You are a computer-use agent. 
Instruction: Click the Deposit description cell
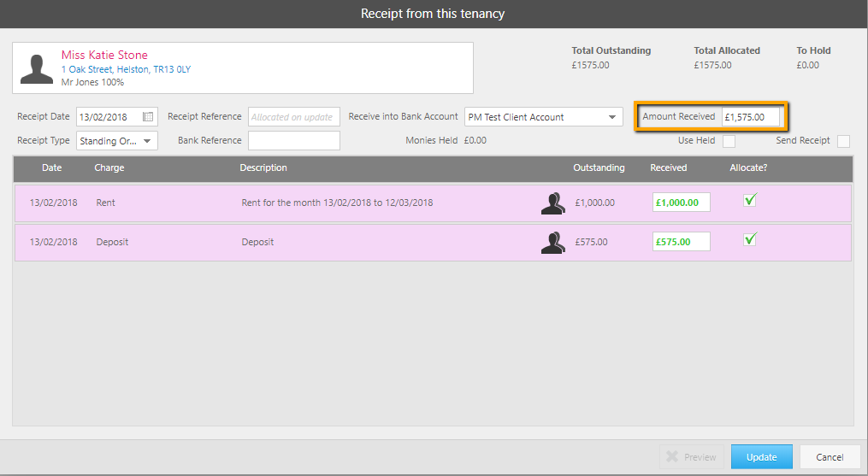click(258, 242)
